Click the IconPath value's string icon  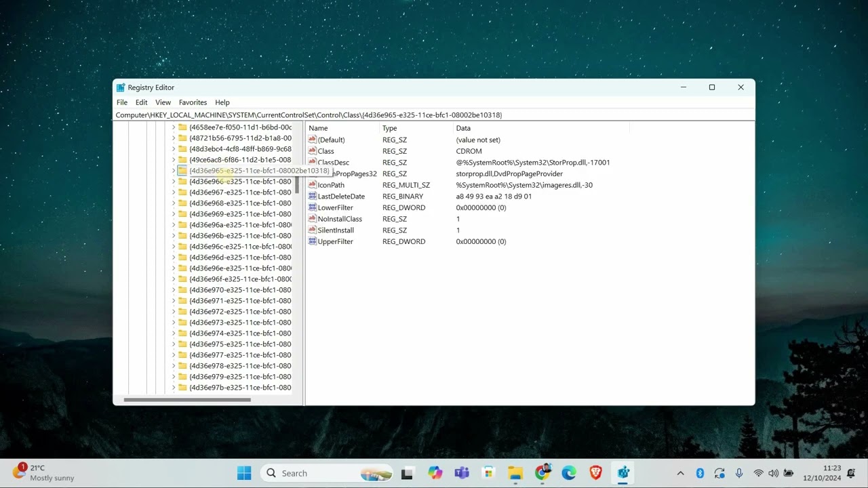pyautogui.click(x=313, y=185)
